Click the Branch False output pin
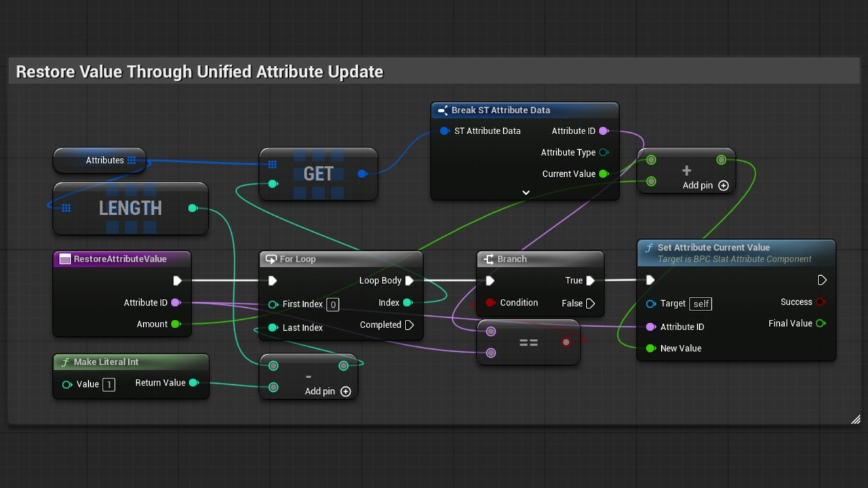Screen dimensions: 868x488 [x=591, y=303]
